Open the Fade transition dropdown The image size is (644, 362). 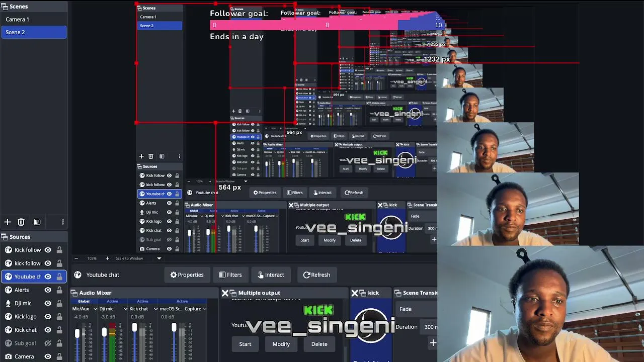click(417, 309)
